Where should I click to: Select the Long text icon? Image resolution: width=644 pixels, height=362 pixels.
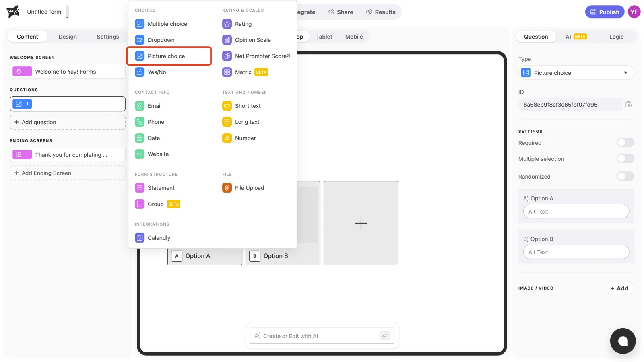pyautogui.click(x=227, y=122)
